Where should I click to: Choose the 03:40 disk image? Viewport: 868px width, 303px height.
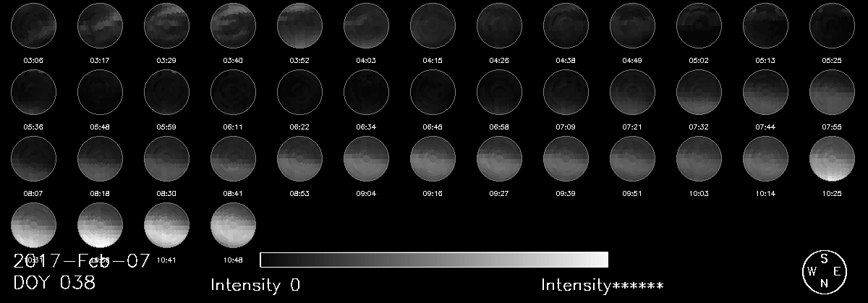[233, 25]
